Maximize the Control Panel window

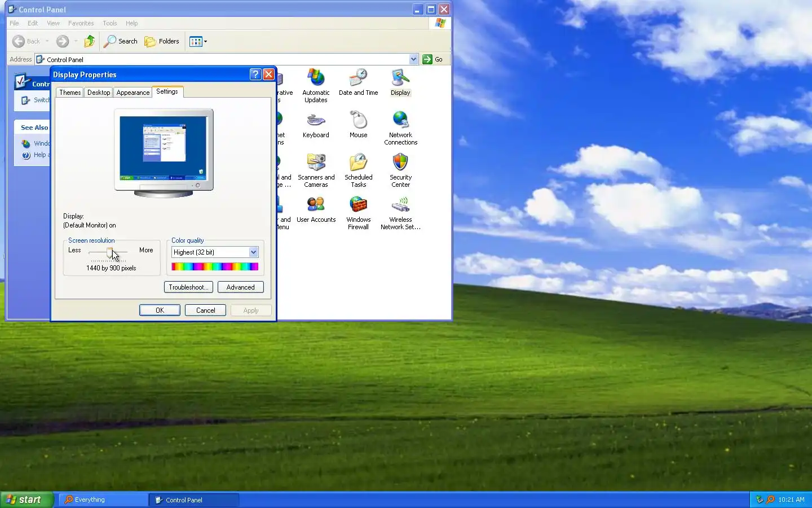431,10
